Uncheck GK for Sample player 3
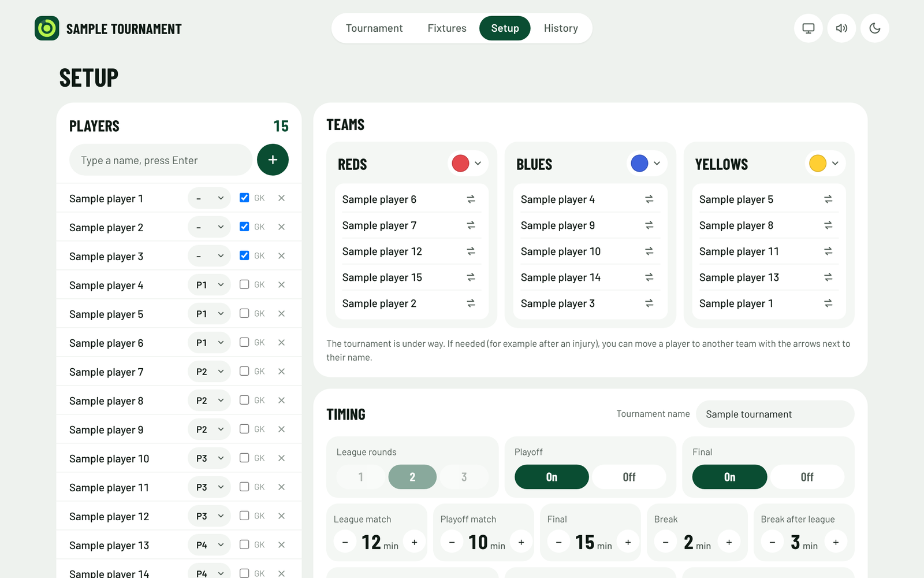This screenshot has height=578, width=924. point(244,255)
